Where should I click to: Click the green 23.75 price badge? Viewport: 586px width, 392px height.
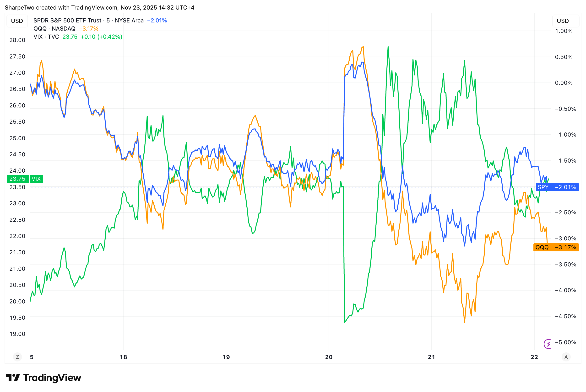click(x=17, y=179)
